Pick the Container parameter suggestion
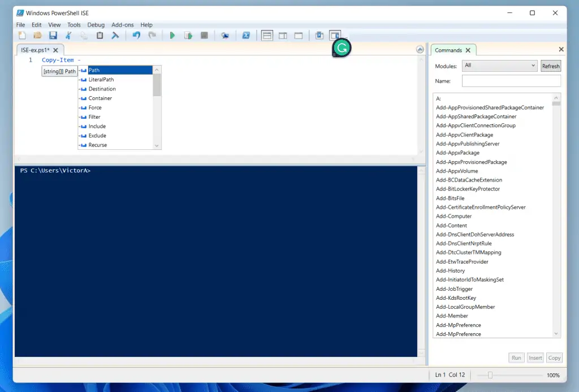 [x=115, y=98]
